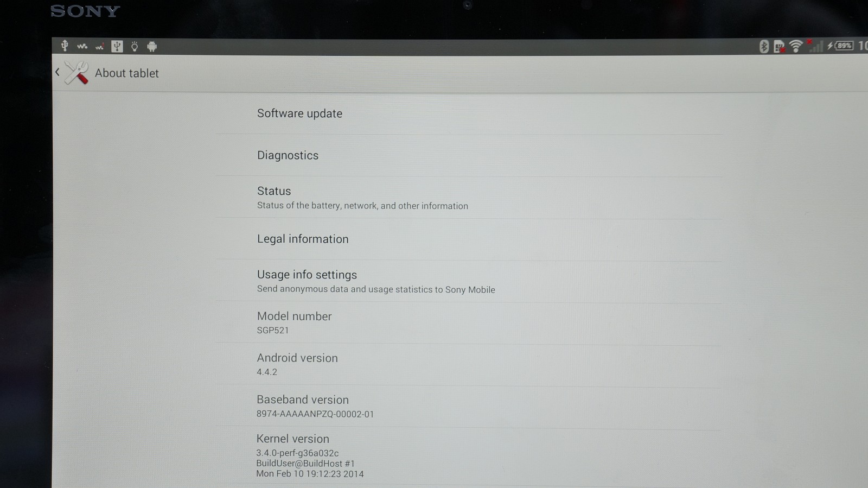Tap the wrench and screwdriver settings icon
The width and height of the screenshot is (868, 488).
[x=76, y=73]
